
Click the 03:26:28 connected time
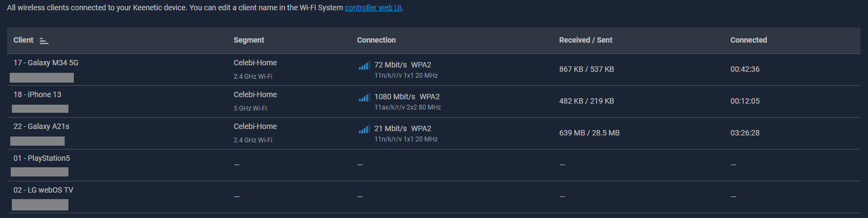coord(745,133)
